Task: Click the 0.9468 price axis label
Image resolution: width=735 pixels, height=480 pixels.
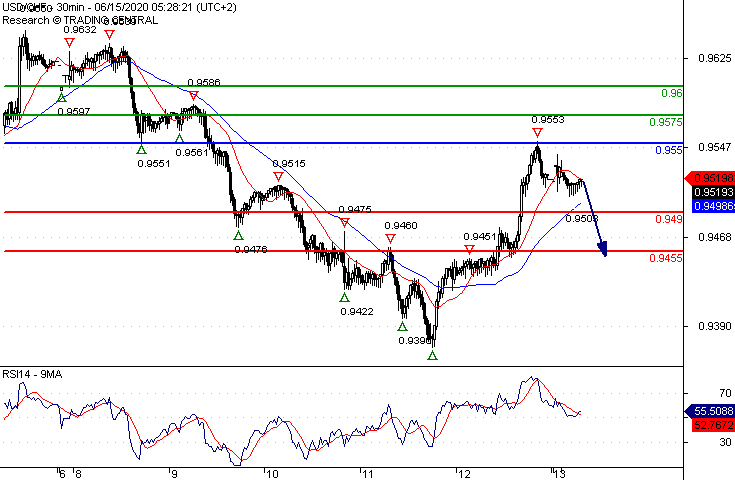Action: pyautogui.click(x=715, y=237)
